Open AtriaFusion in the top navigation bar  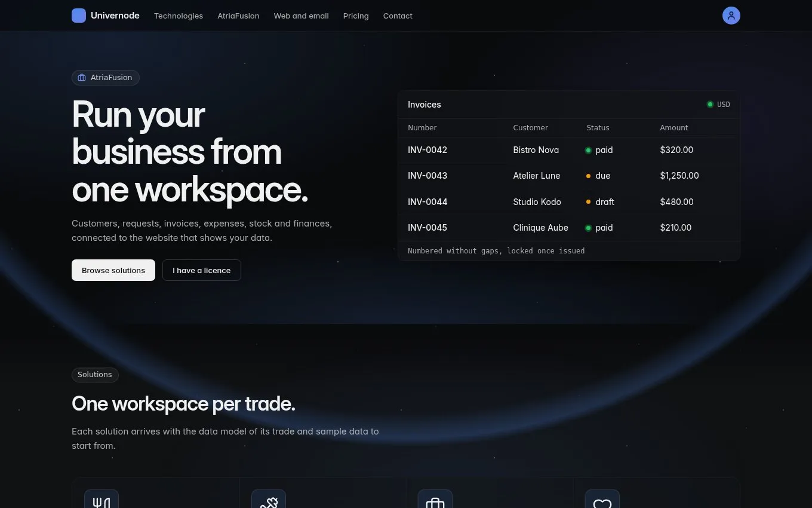[238, 16]
